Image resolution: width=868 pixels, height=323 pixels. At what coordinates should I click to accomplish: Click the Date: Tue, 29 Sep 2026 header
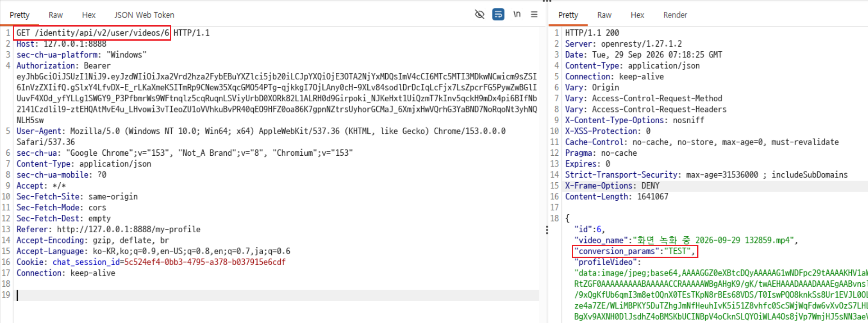click(x=643, y=55)
